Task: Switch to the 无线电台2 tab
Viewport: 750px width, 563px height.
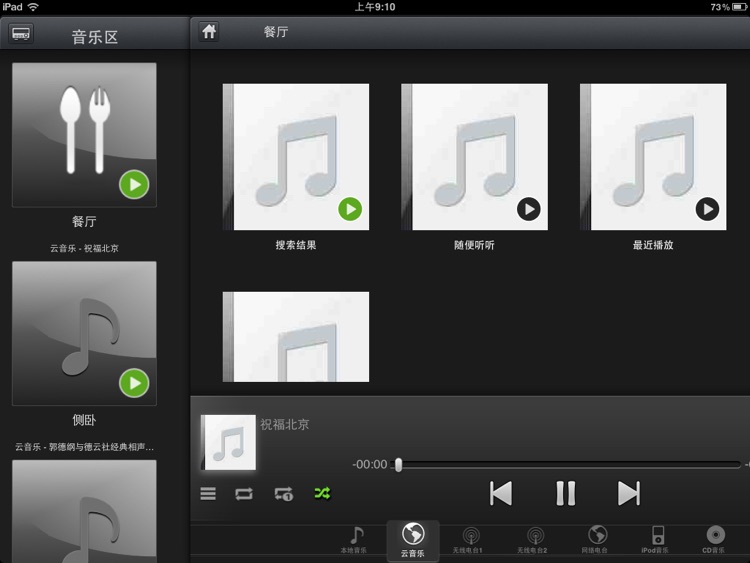Action: pos(532,541)
